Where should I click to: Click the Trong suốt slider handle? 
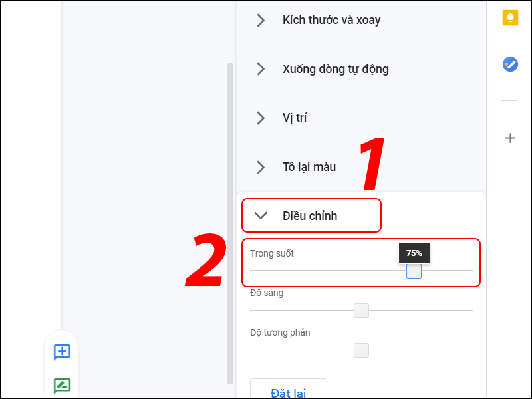coord(414,271)
